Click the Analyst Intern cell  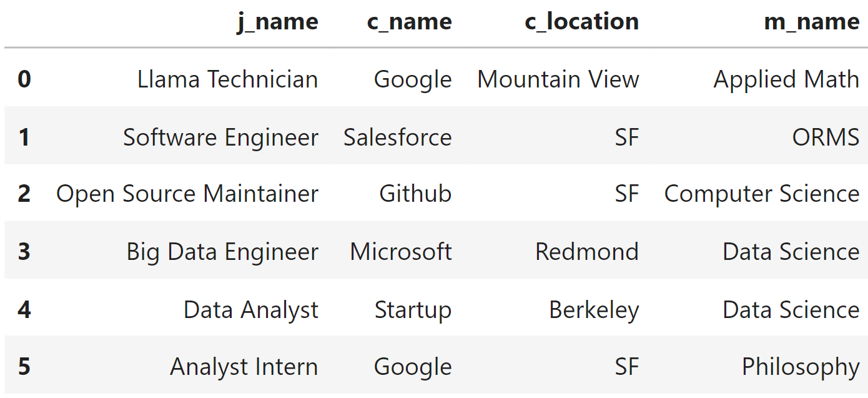pyautogui.click(x=244, y=367)
